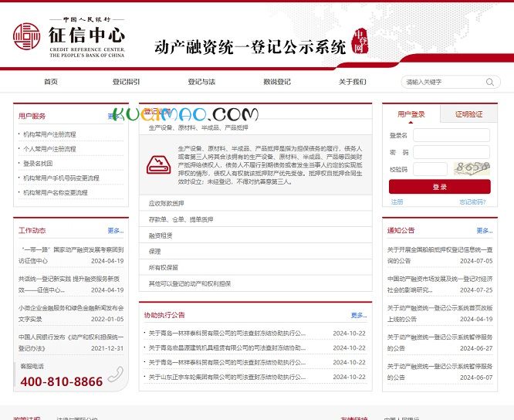Click the search magnifier icon

490,82
